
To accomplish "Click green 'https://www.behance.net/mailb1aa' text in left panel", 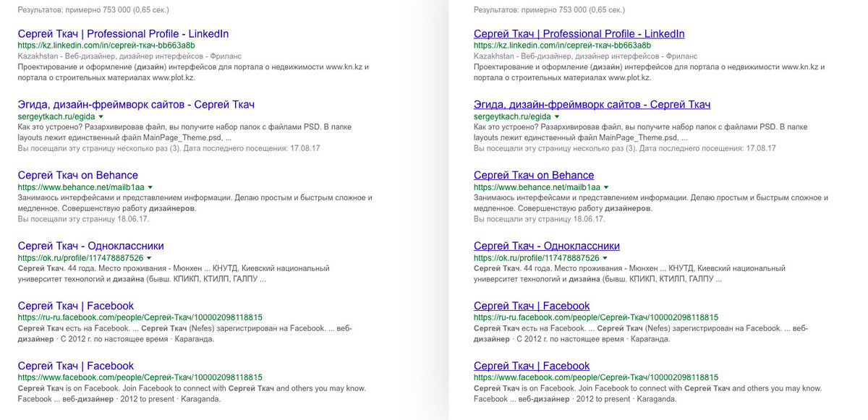I will click(x=80, y=187).
